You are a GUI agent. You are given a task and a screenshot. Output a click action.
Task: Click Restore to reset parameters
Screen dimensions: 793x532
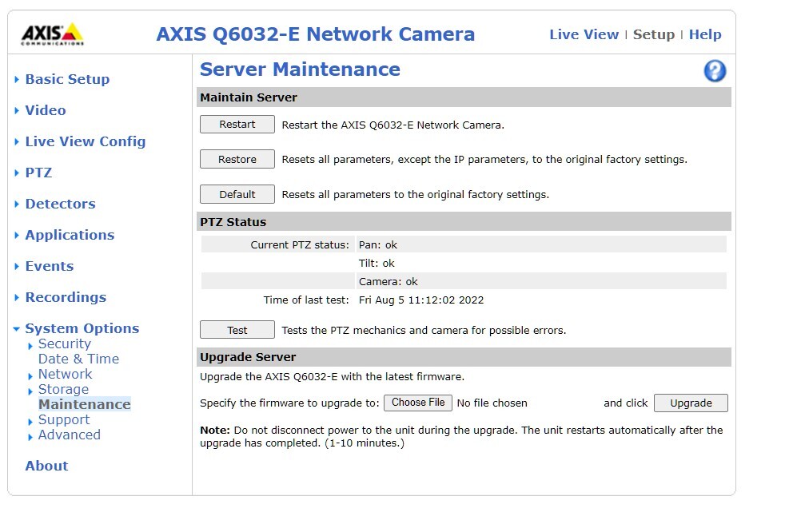(x=237, y=159)
